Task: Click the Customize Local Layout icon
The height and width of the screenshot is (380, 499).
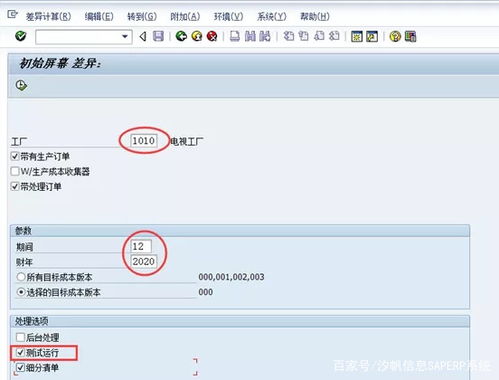Action: [x=410, y=36]
